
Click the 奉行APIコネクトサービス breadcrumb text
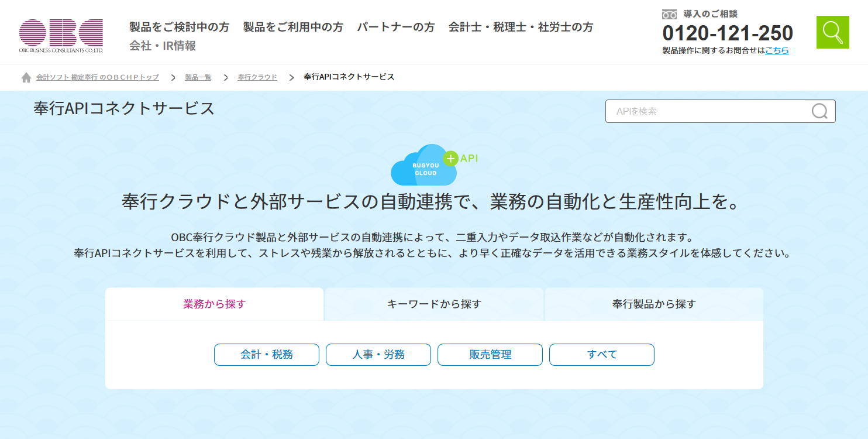click(x=349, y=77)
